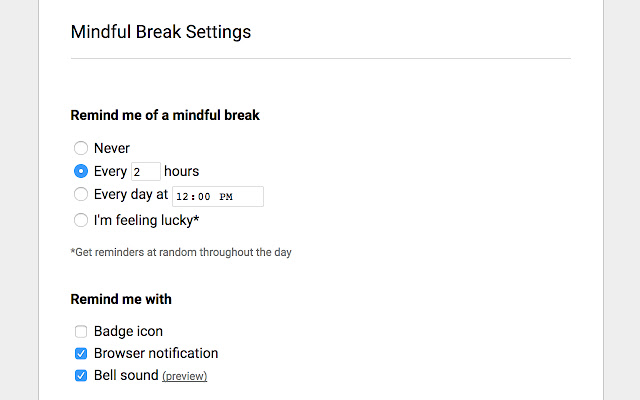Select the Every hours radio button
Screen dimensions: 640x400
tap(81, 171)
